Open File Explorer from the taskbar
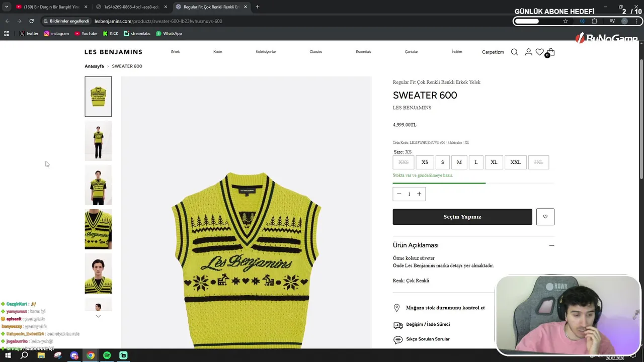The height and width of the screenshot is (362, 644). [41, 355]
